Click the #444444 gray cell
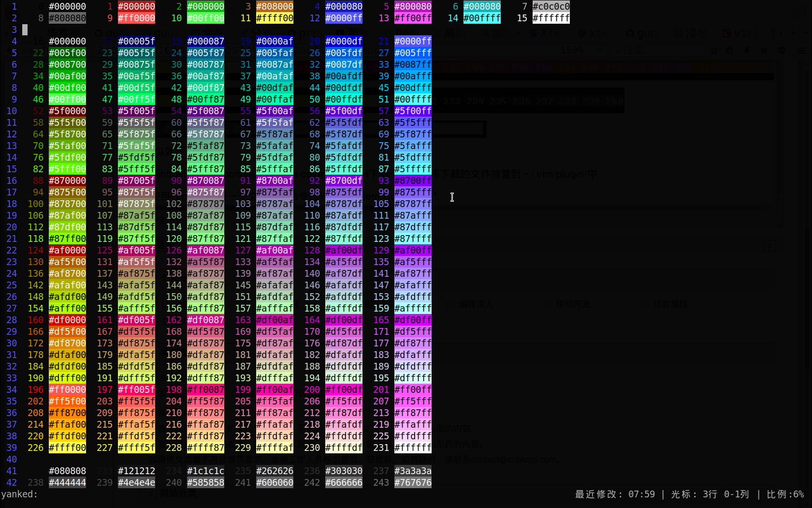The width and height of the screenshot is (812, 508). click(x=67, y=482)
